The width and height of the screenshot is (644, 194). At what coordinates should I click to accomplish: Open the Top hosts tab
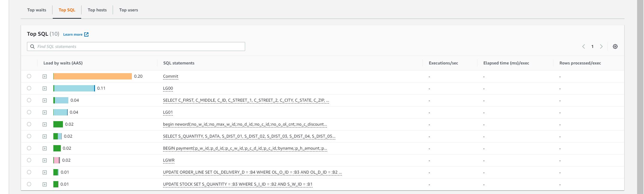[97, 10]
